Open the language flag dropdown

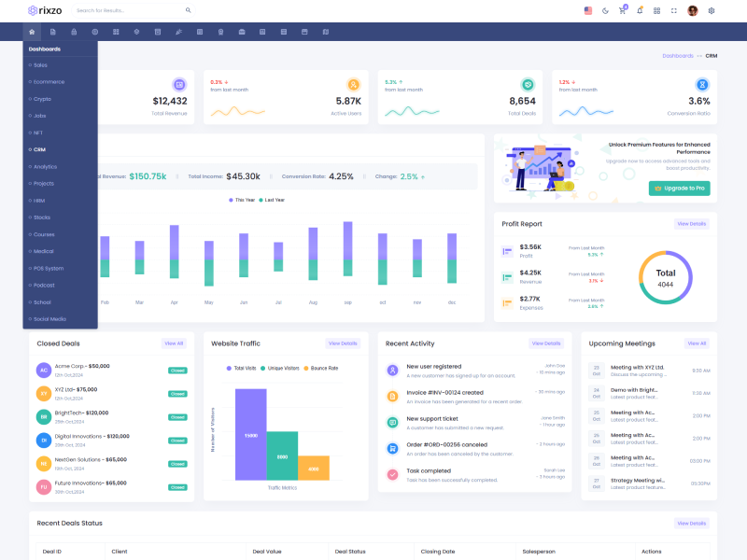[588, 10]
